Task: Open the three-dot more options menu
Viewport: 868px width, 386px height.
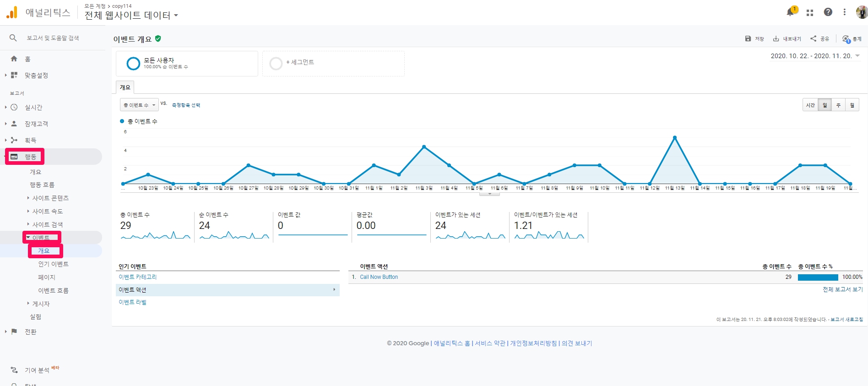Action: [845, 12]
